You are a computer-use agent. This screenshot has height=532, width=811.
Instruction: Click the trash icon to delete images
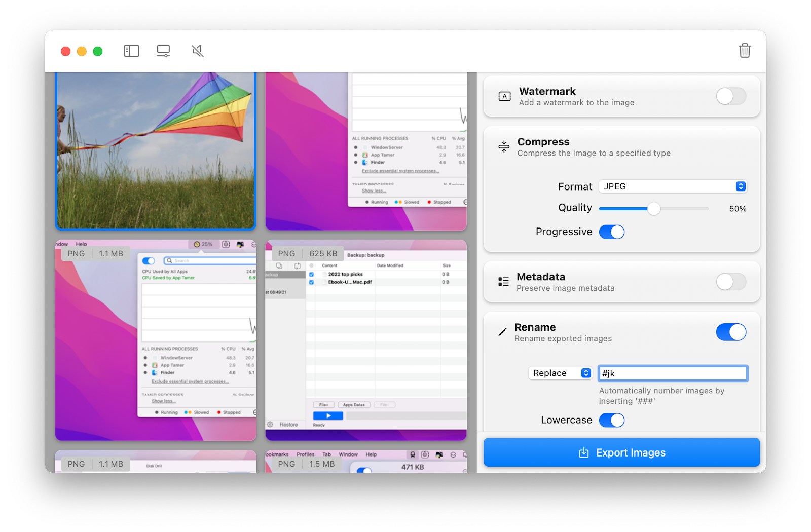[x=745, y=50]
